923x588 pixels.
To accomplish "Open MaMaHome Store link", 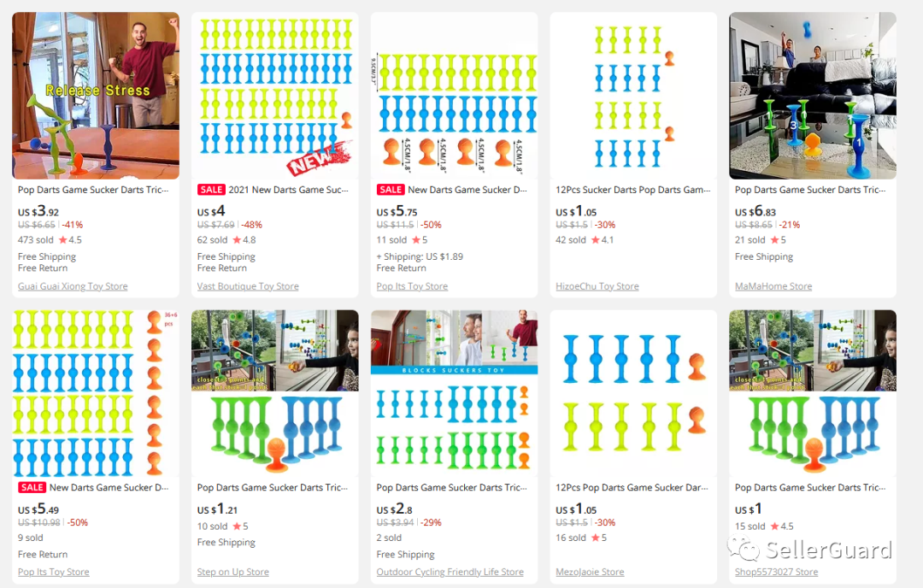I will (773, 286).
